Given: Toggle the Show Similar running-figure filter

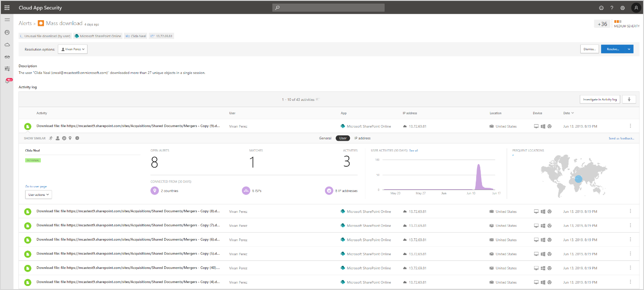Looking at the screenshot, I should point(51,138).
